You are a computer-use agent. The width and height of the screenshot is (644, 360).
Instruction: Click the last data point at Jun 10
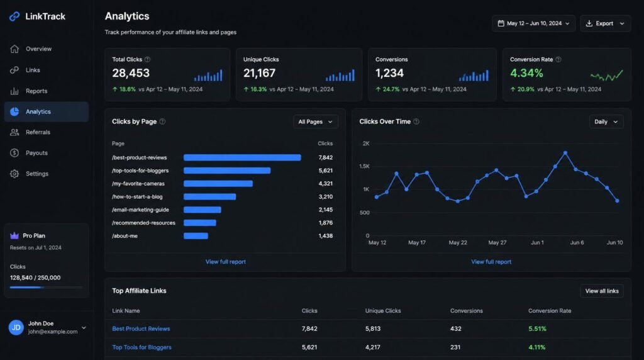(617, 201)
